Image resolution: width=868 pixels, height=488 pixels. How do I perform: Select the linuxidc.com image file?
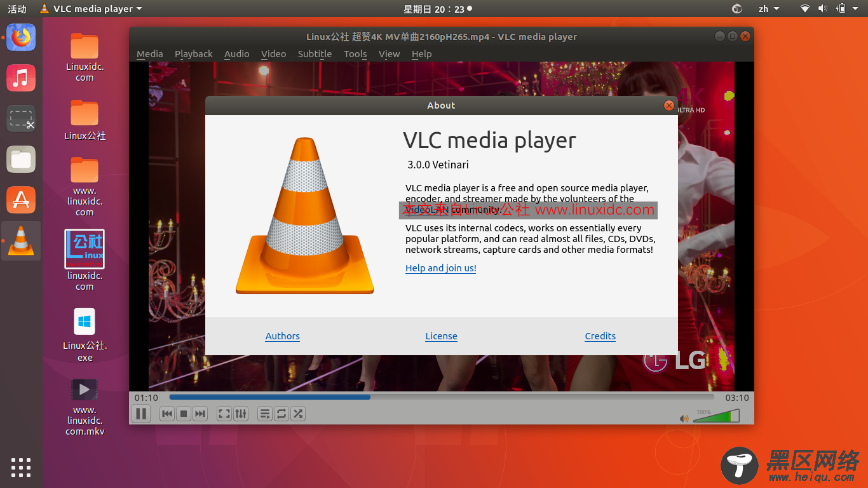coord(85,260)
